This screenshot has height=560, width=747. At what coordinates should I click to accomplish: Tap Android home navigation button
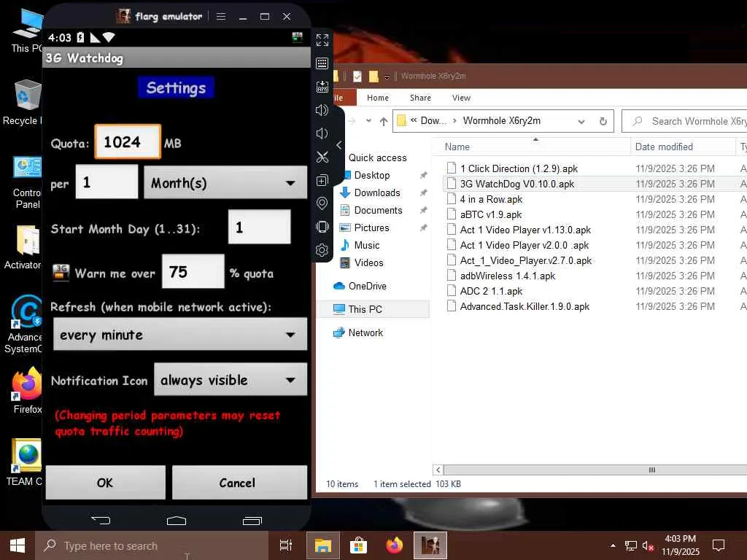point(177,520)
